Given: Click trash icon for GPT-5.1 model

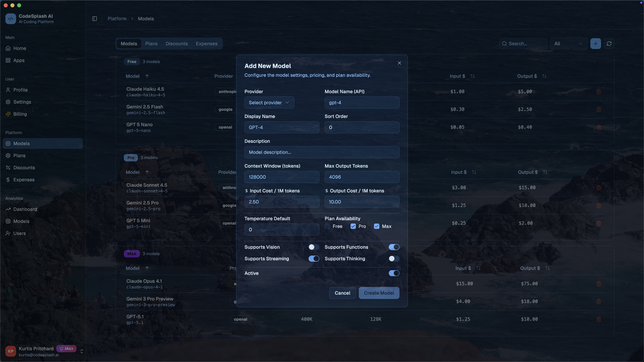Looking at the screenshot, I should point(599,319).
